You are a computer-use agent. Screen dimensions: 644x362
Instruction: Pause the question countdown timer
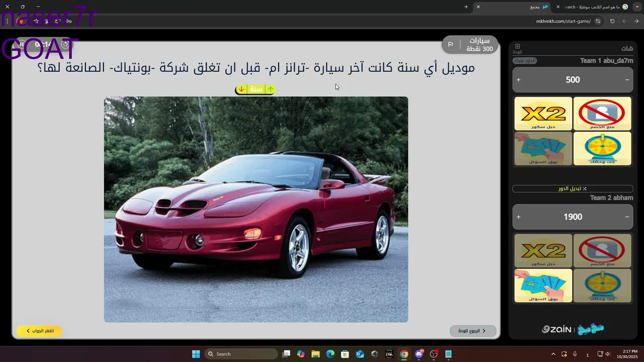[22, 44]
